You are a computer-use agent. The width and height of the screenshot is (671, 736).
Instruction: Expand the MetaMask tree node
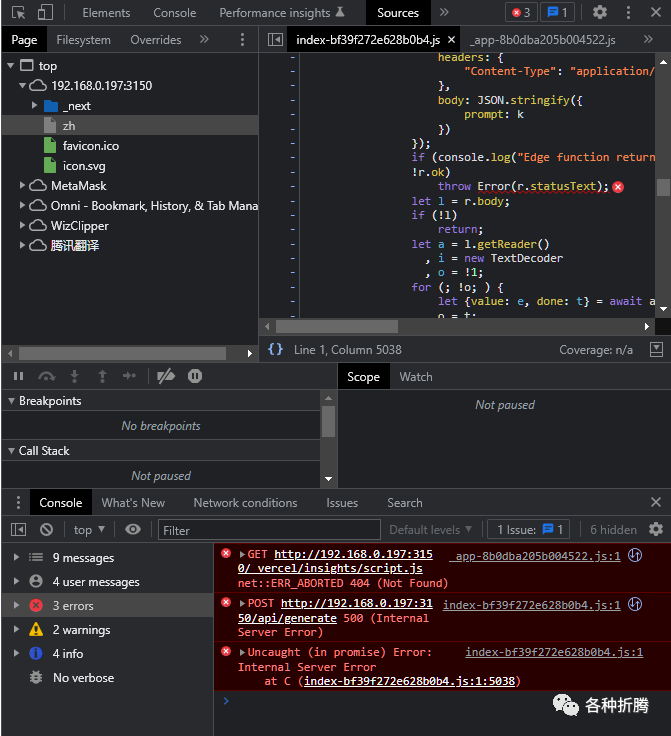(x=24, y=185)
